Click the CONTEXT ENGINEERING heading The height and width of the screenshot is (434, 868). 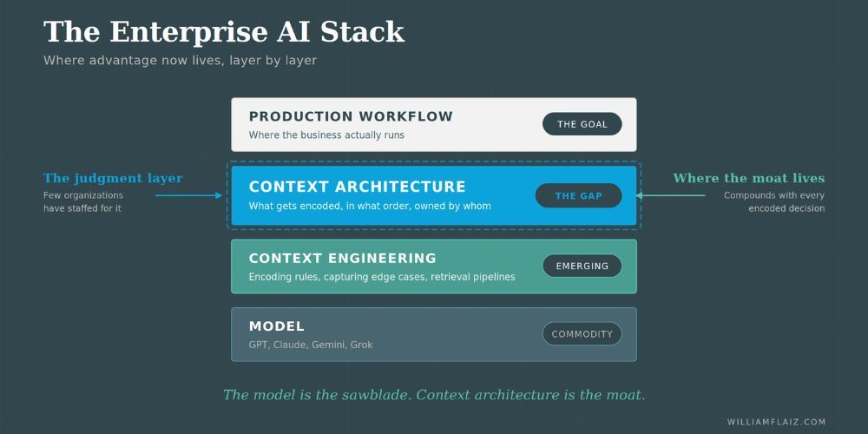pos(342,258)
